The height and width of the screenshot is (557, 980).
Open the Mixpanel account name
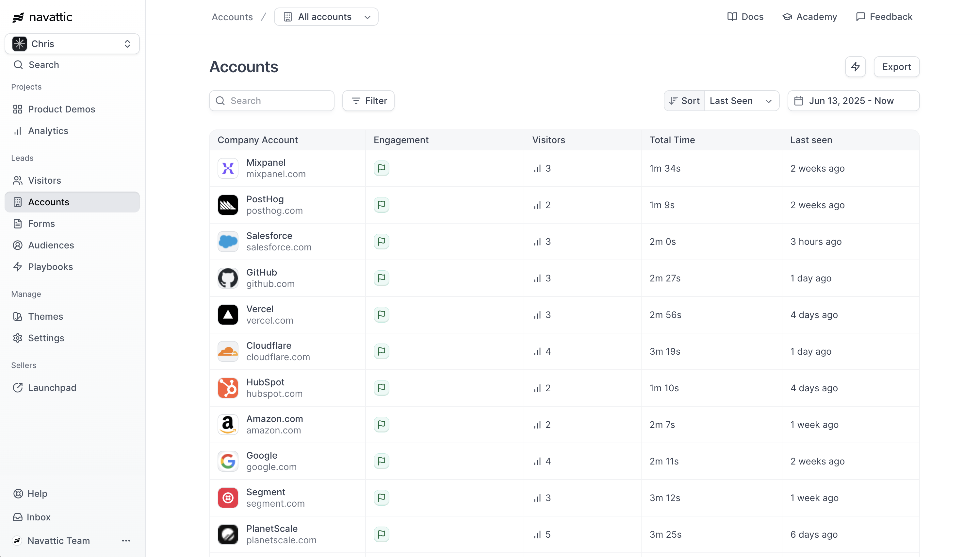[266, 162]
